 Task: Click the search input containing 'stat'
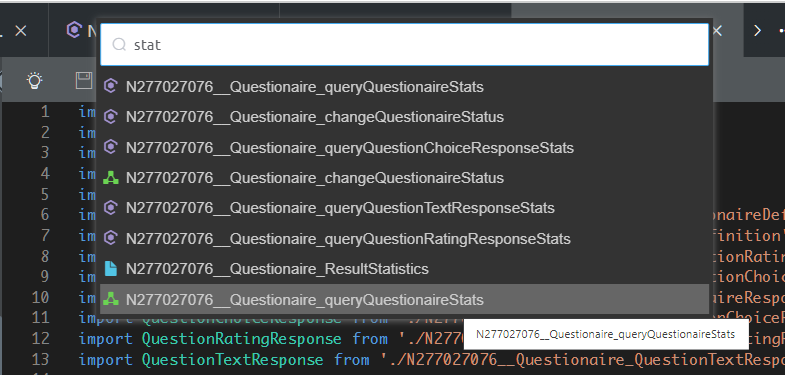pos(405,45)
